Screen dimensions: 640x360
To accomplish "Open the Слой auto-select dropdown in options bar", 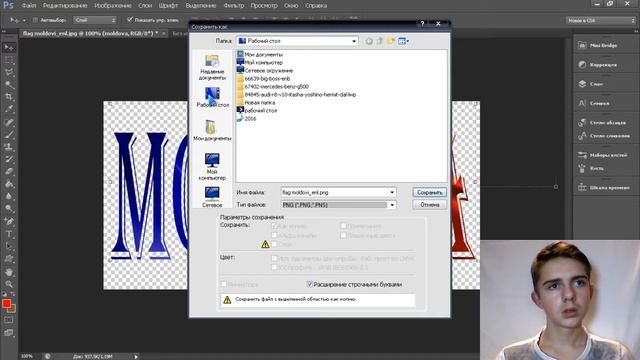I will click(x=95, y=20).
